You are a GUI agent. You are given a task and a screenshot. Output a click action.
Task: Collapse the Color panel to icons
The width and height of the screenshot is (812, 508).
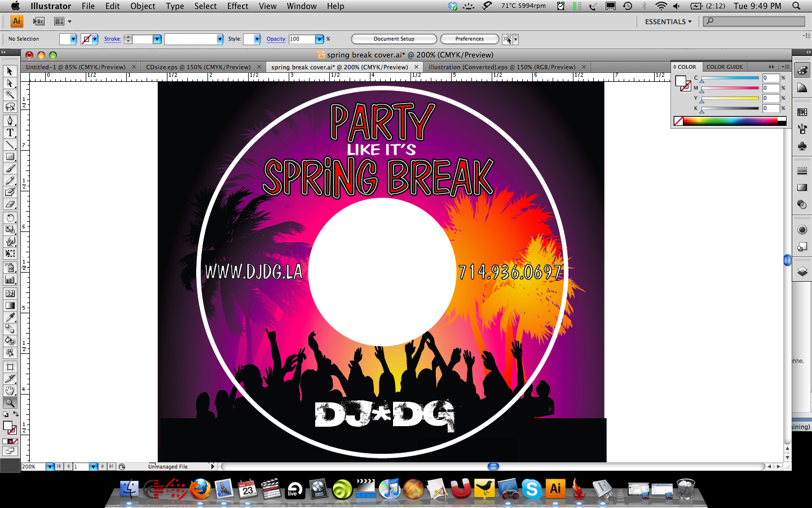[771, 67]
